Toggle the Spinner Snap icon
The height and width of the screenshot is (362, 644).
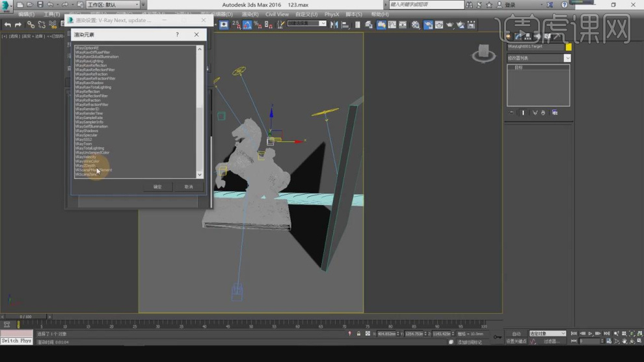pyautogui.click(x=269, y=25)
